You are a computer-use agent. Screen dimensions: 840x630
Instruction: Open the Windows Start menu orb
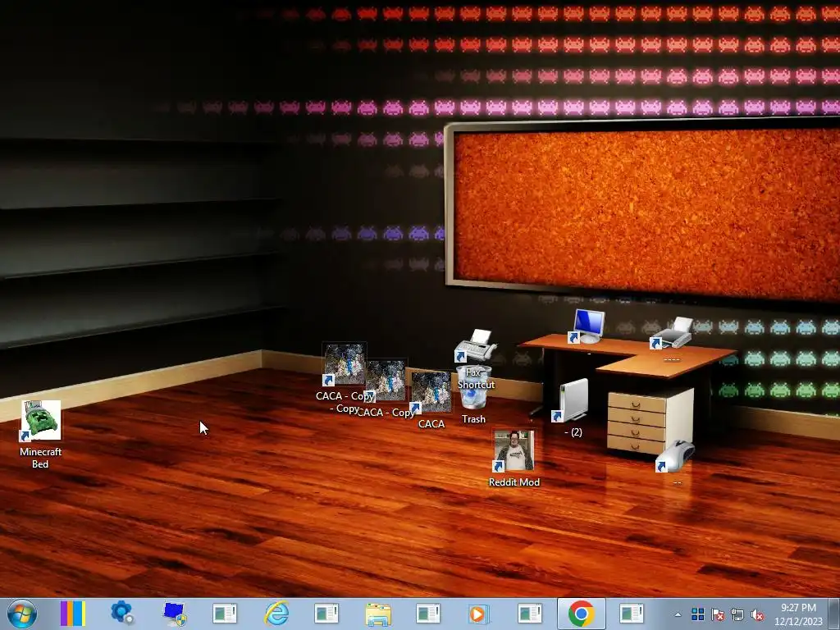[22, 614]
